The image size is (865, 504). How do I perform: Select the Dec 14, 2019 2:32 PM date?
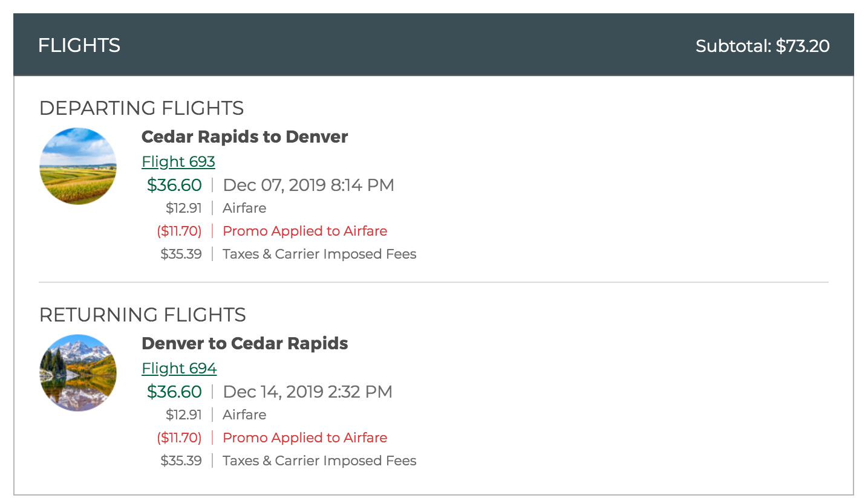coord(307,392)
